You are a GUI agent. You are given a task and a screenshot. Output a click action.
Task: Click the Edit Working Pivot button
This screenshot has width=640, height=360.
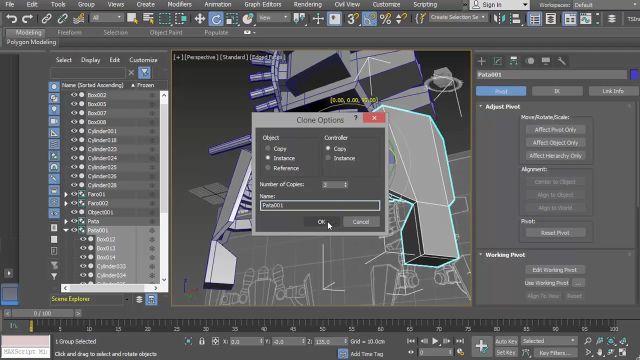point(554,270)
